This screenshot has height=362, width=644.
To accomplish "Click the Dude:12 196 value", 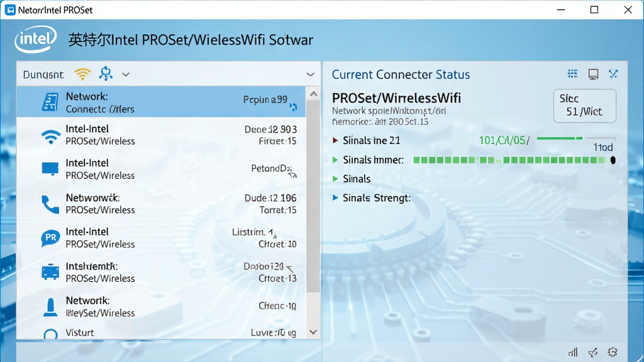I will pos(270,198).
